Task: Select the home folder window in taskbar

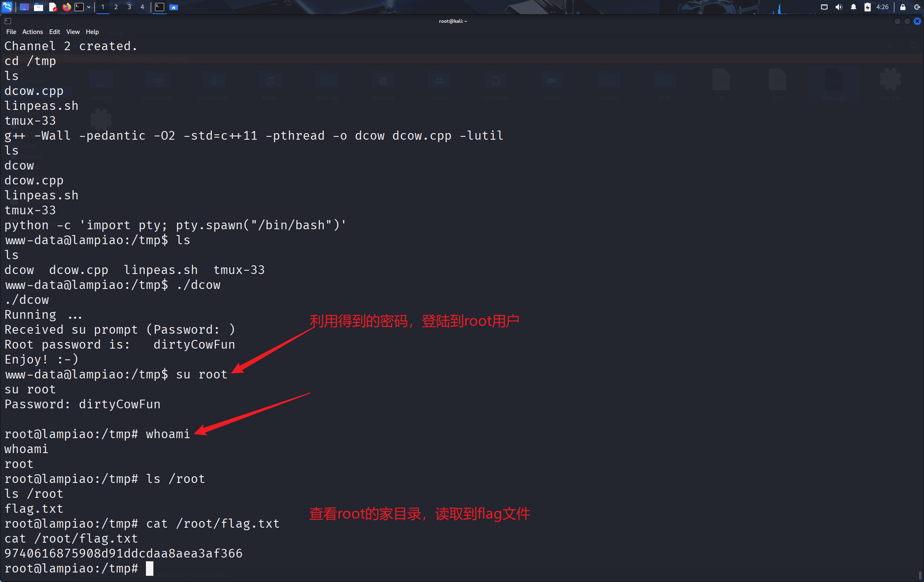Action: [x=174, y=7]
